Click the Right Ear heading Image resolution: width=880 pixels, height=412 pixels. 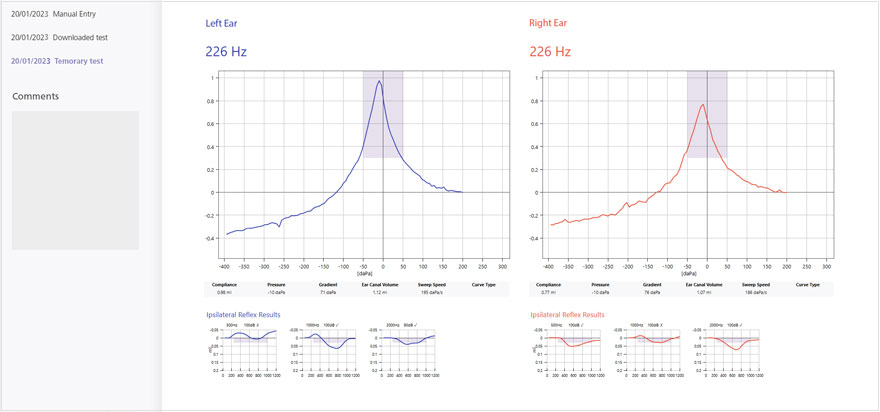pyautogui.click(x=550, y=22)
